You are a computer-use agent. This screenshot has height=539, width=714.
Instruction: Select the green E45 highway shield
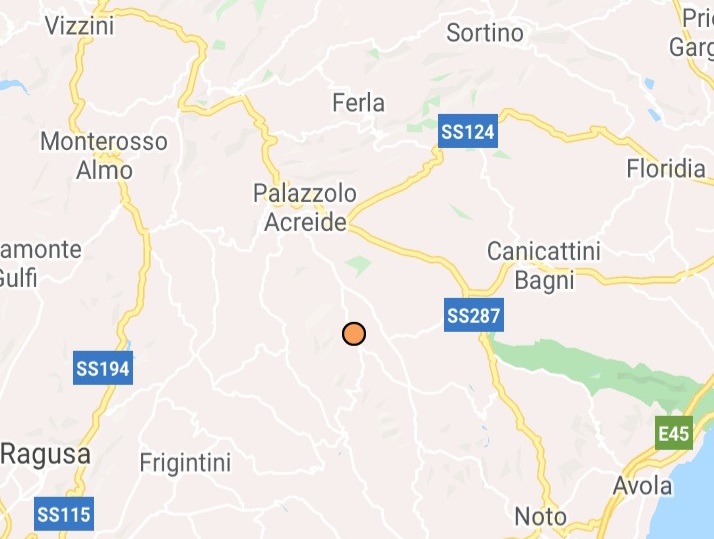(674, 433)
